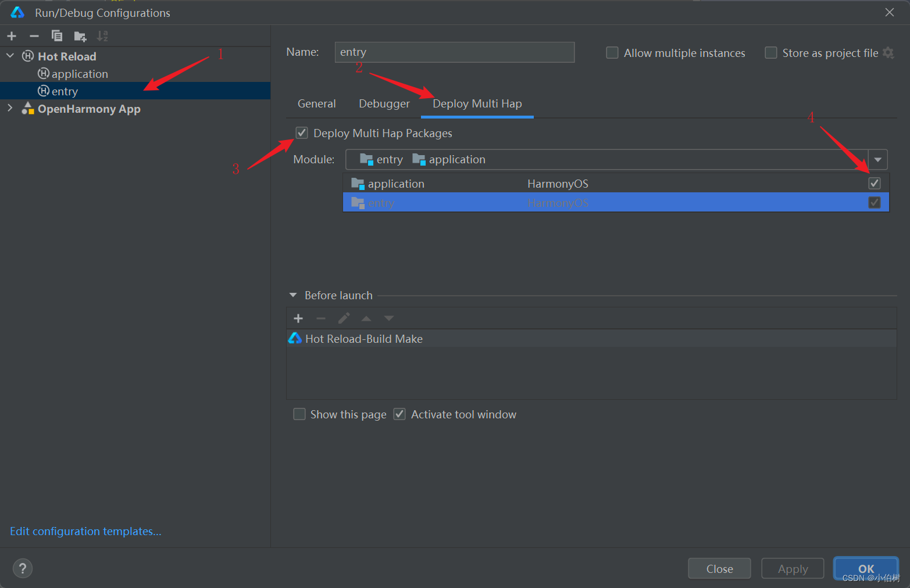Click the Hot Reload icon beside the application configuration
Viewport: 910px width, 588px height.
(44, 73)
